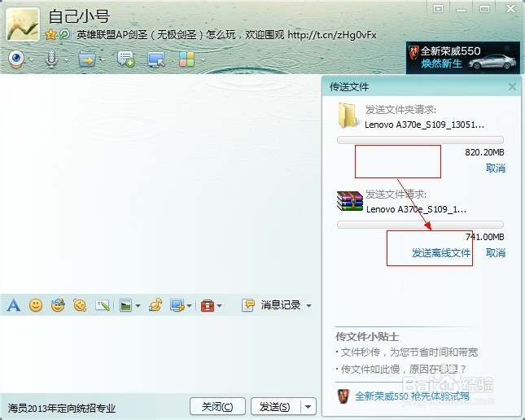Expand the video call dropdown arrow
Image resolution: width=525 pixels, height=420 pixels.
31,59
